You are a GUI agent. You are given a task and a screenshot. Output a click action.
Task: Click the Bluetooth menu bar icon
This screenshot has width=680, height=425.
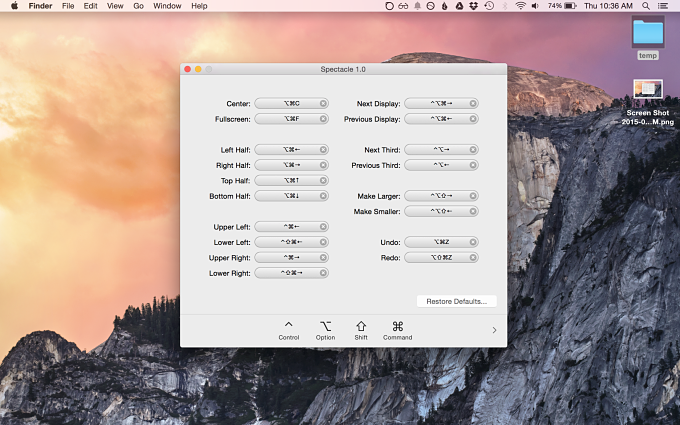(504, 6)
